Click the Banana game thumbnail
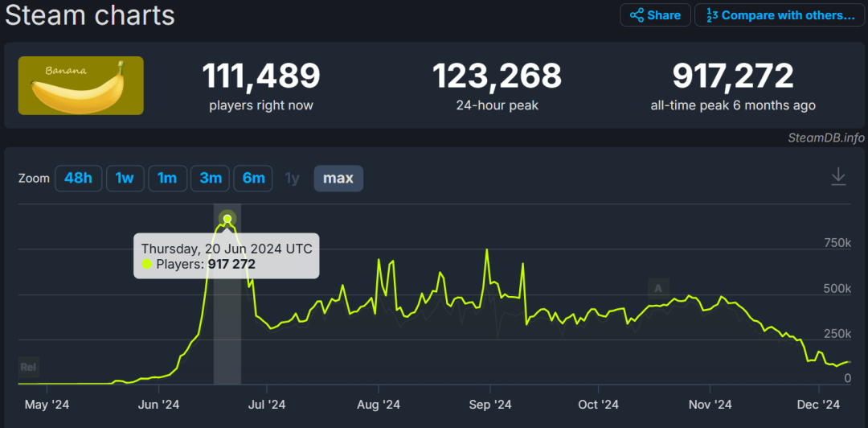 [81, 86]
